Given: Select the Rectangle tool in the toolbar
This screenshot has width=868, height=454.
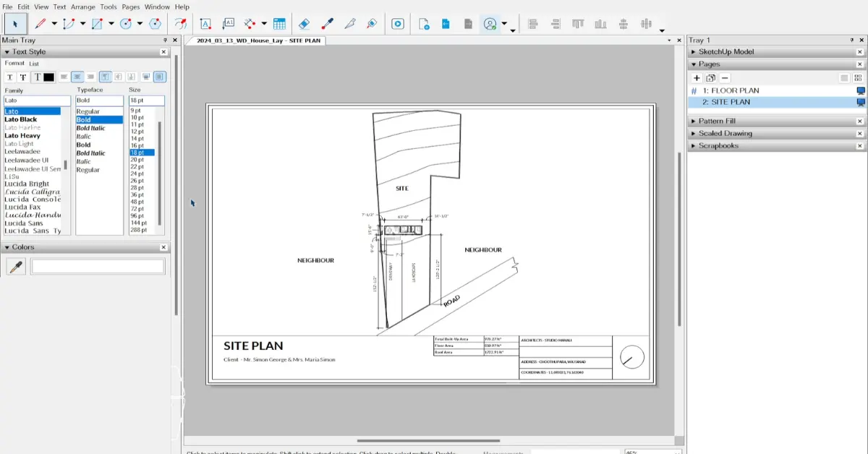Looking at the screenshot, I should click(x=98, y=23).
